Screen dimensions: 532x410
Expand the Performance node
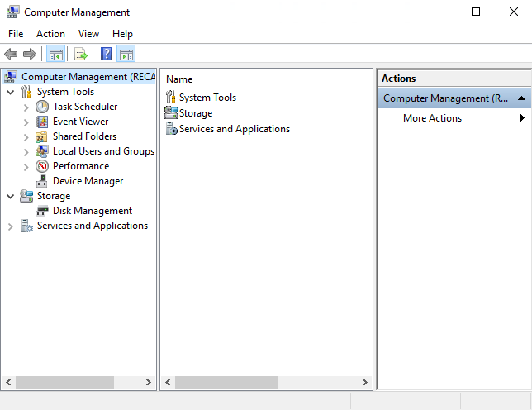tap(26, 167)
